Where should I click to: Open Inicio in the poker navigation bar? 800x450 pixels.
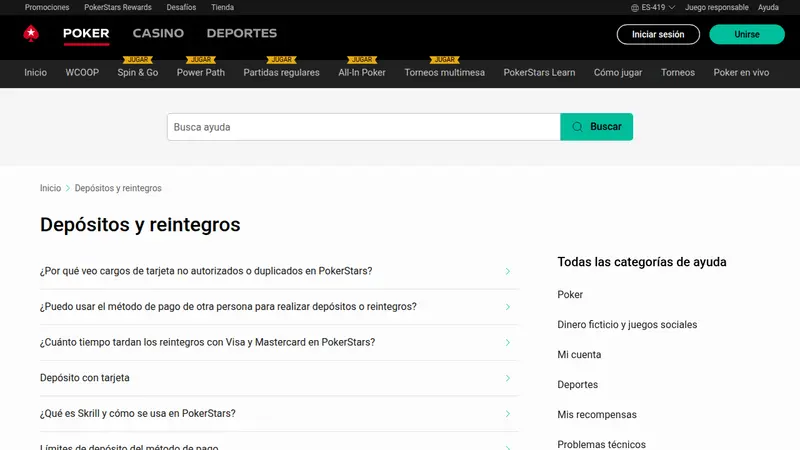coord(35,72)
